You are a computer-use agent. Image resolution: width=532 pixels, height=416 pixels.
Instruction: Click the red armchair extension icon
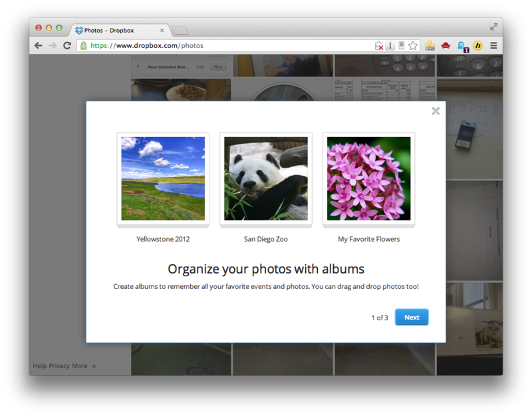(x=445, y=45)
